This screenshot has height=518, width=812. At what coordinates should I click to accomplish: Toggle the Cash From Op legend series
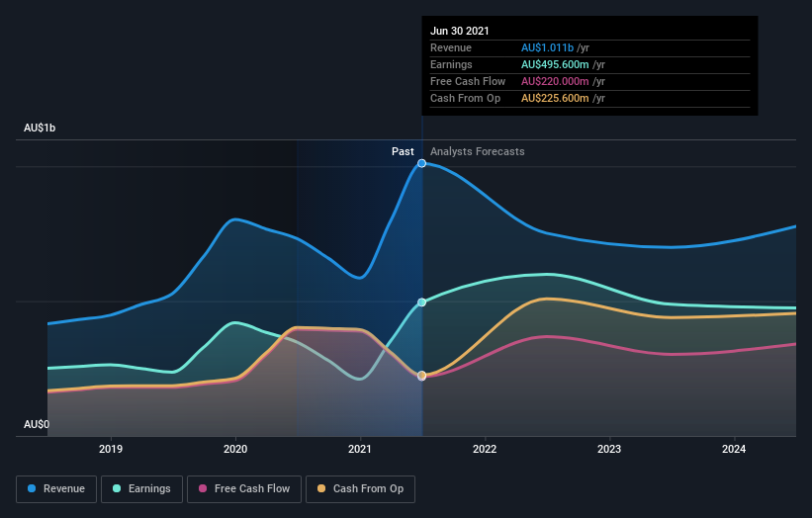point(360,489)
